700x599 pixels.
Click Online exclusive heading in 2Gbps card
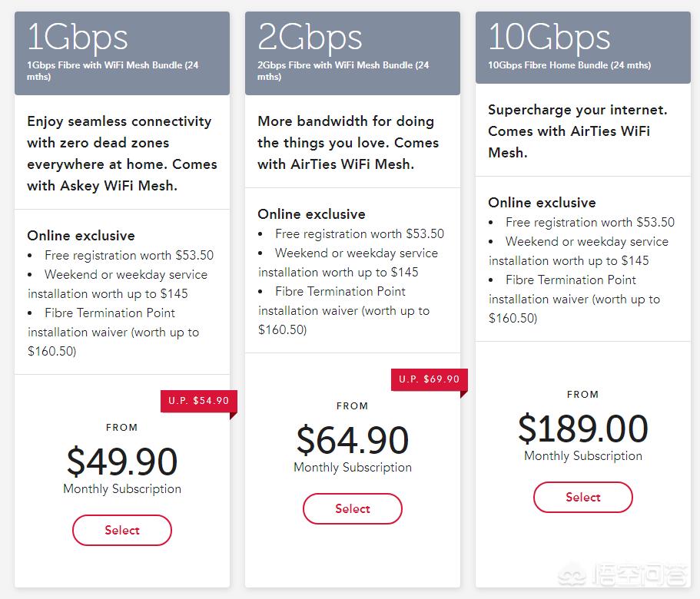coord(311,214)
